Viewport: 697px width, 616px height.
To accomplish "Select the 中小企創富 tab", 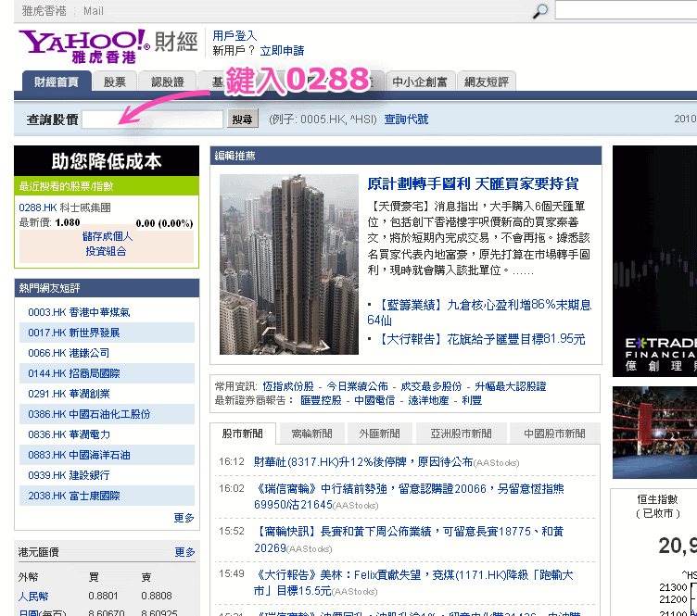I will click(x=420, y=82).
